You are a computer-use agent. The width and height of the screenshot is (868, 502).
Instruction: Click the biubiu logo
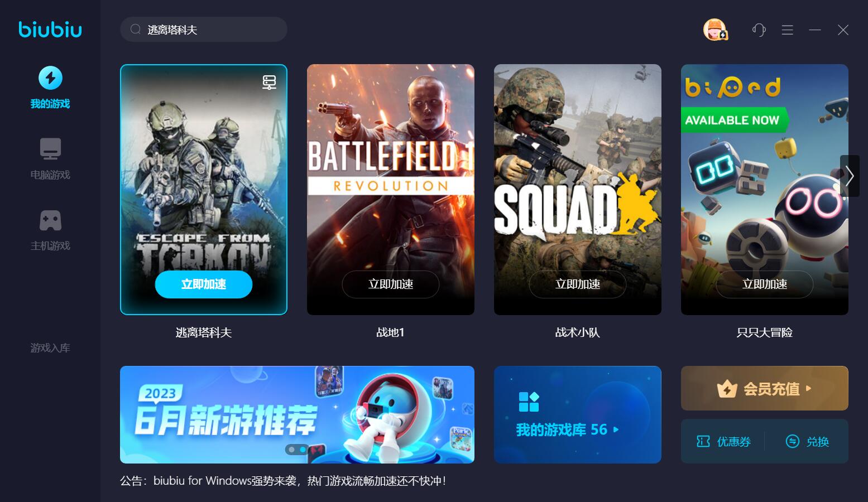coord(50,30)
